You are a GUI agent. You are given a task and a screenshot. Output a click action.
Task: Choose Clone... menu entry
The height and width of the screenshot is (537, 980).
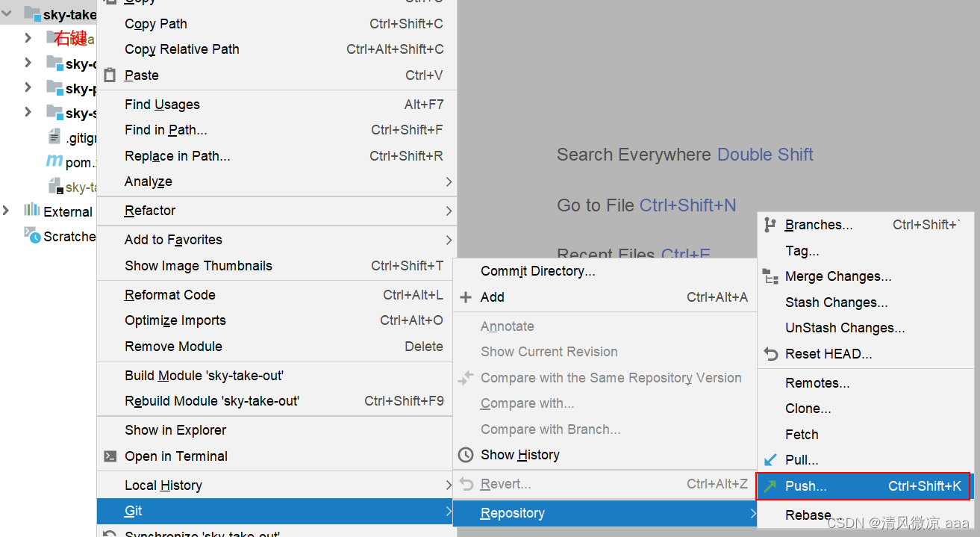[x=866, y=409]
